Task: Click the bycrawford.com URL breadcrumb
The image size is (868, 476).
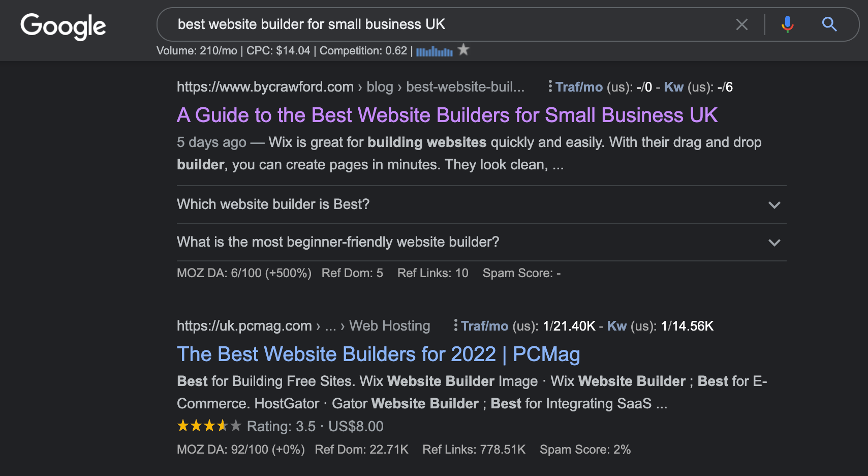Action: click(x=351, y=87)
